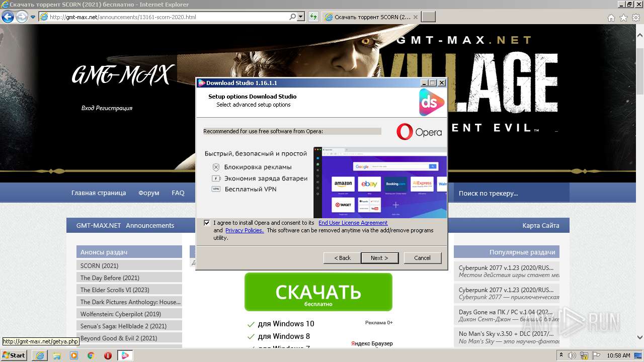Open End User License Agreement link
This screenshot has width=644, height=362.
[353, 223]
